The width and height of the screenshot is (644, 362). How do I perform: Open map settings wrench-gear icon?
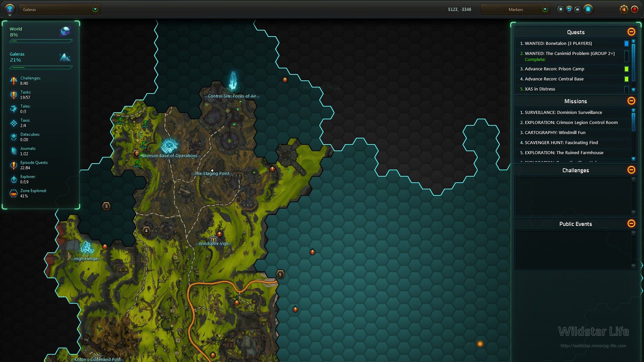(624, 9)
